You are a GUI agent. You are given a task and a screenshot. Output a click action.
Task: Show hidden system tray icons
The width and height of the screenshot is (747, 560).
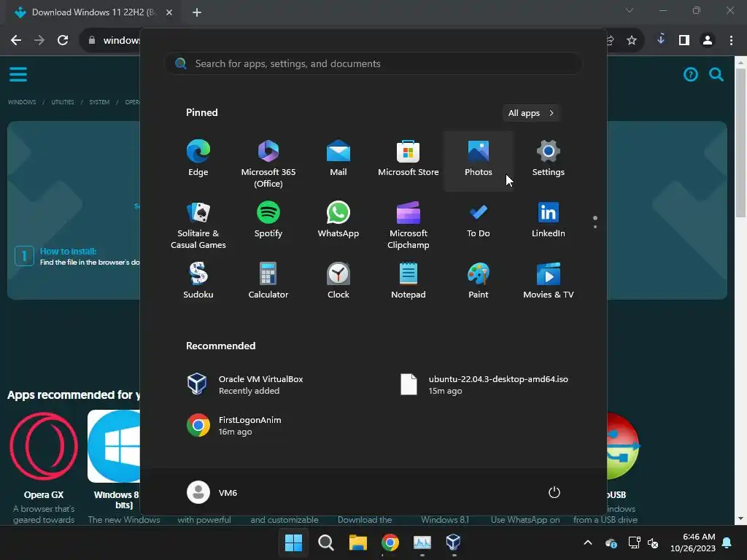pos(588,542)
